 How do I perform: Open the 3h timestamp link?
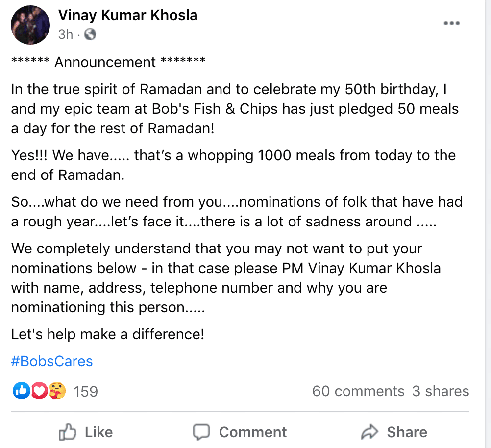click(66, 34)
